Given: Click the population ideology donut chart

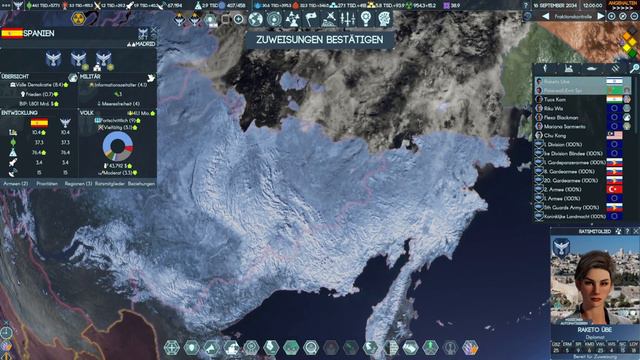Looking at the screenshot, I should [x=118, y=146].
